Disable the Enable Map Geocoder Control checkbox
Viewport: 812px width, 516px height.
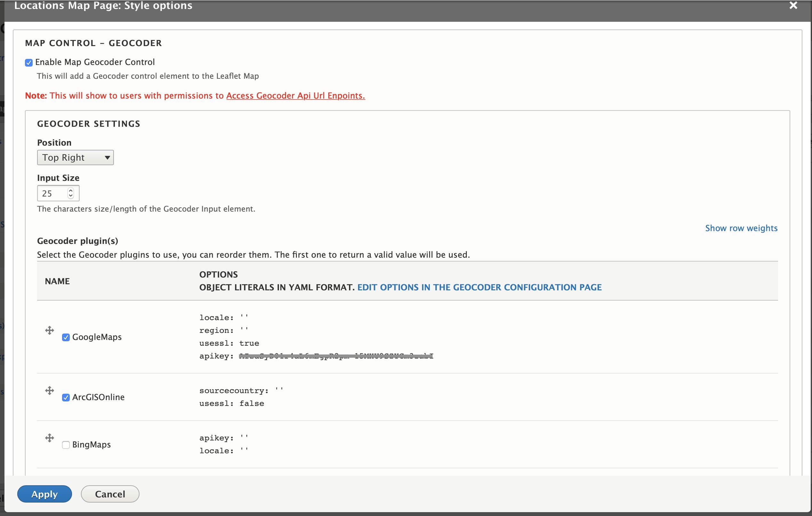29,62
